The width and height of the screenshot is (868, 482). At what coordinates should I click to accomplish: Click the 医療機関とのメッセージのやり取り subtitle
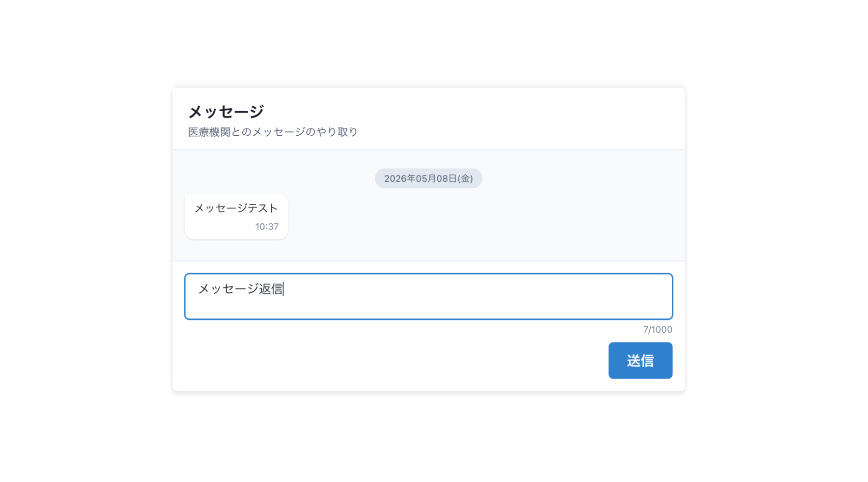273,132
